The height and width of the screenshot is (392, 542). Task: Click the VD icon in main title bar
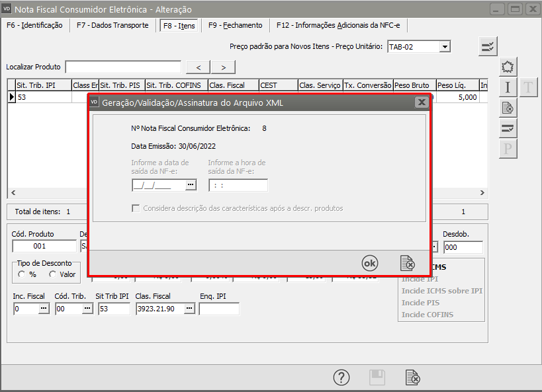(x=7, y=9)
